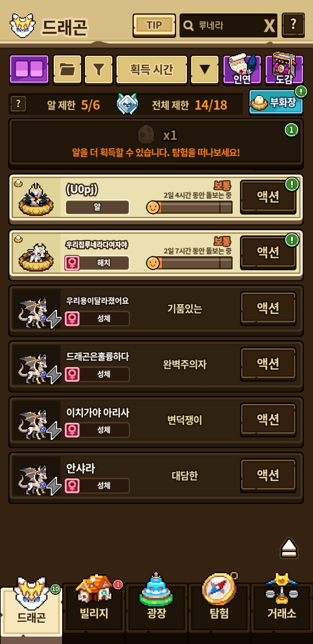Open the folder icon filter

coord(67,69)
